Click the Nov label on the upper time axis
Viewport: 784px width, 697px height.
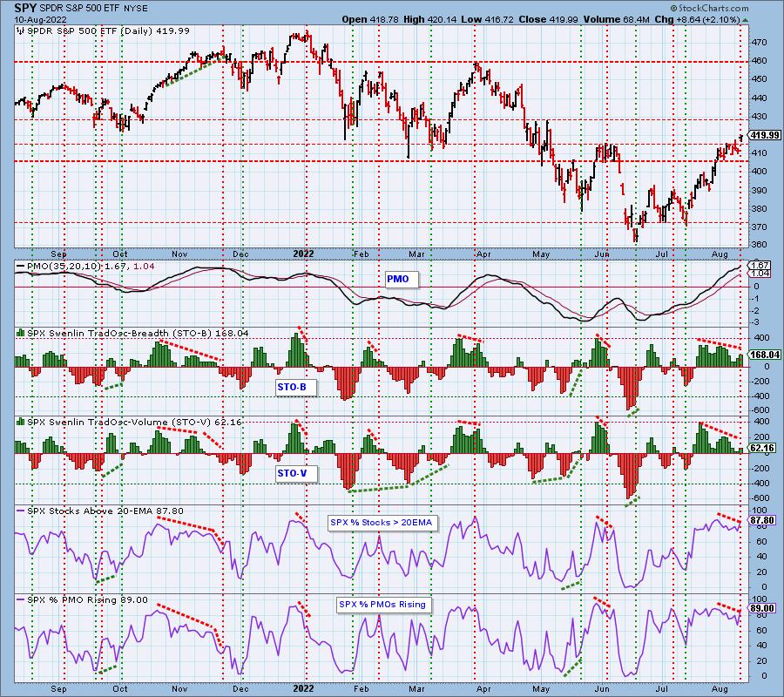[179, 254]
